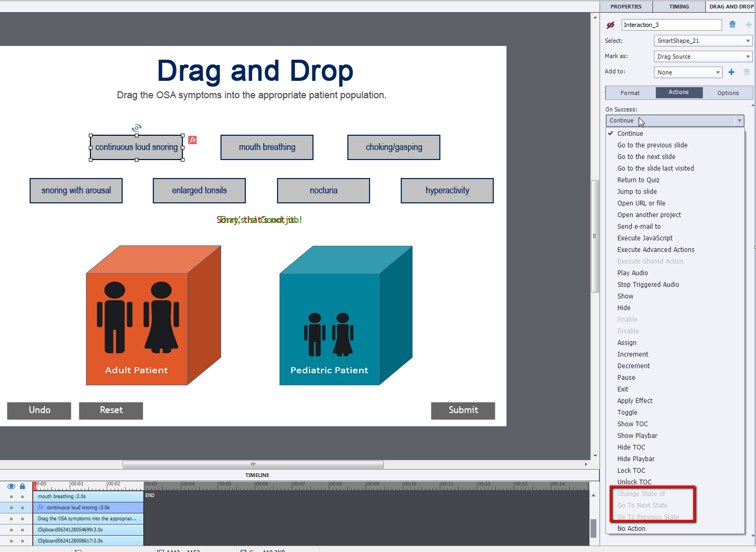Click the Interaction_3 name field

671,25
